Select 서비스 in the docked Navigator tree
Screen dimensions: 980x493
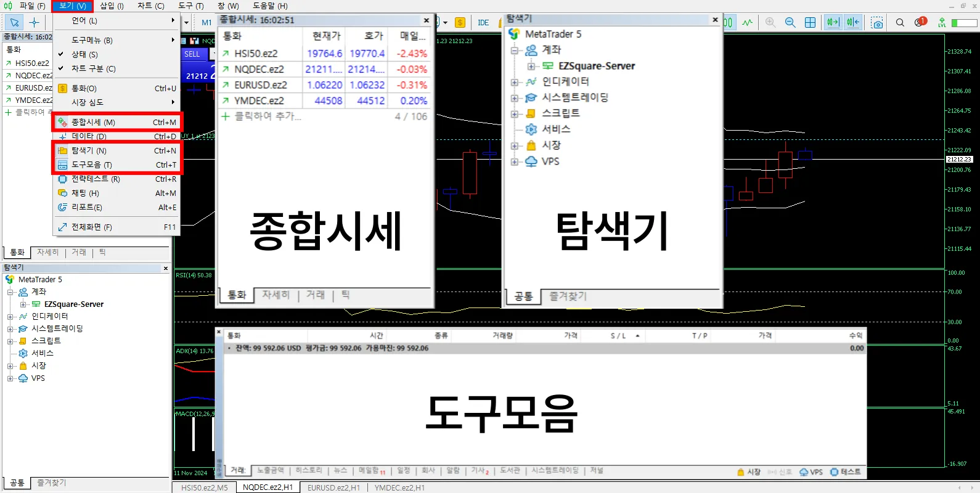pyautogui.click(x=43, y=353)
